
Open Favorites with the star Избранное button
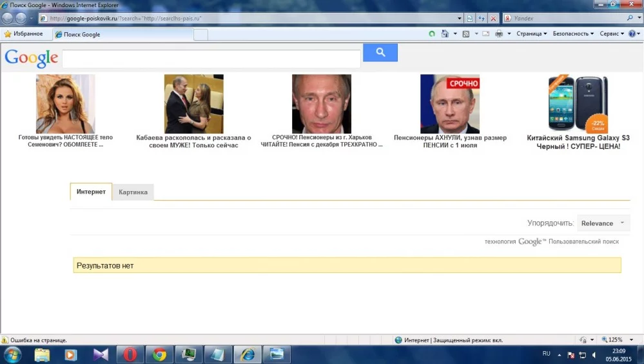pyautogui.click(x=23, y=34)
